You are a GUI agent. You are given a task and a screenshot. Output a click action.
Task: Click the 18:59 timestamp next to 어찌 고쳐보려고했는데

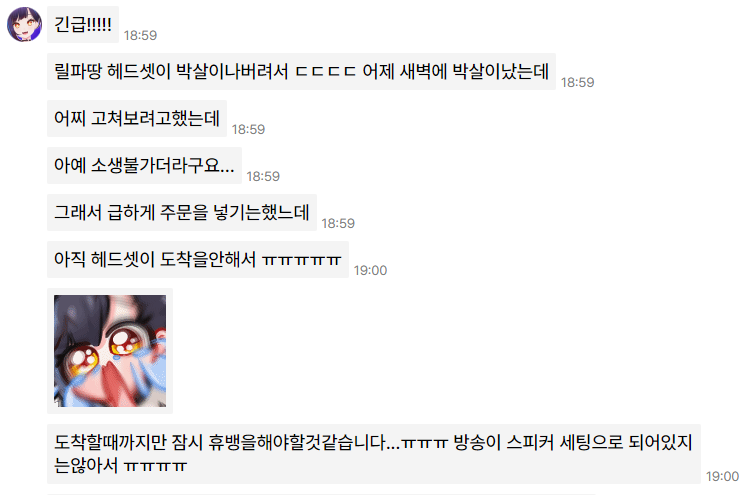248,129
